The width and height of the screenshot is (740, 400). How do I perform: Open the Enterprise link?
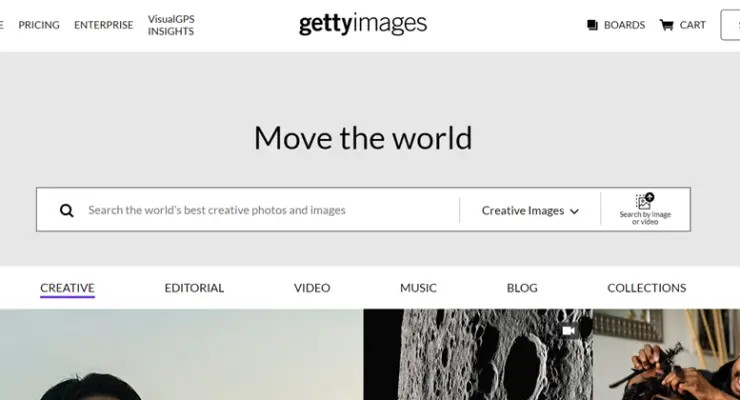point(103,25)
